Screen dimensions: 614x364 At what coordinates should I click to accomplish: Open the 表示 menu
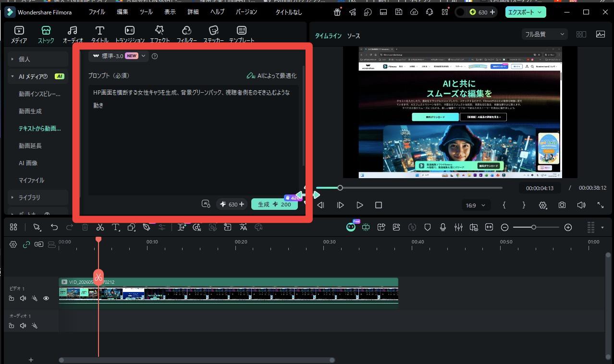click(170, 12)
